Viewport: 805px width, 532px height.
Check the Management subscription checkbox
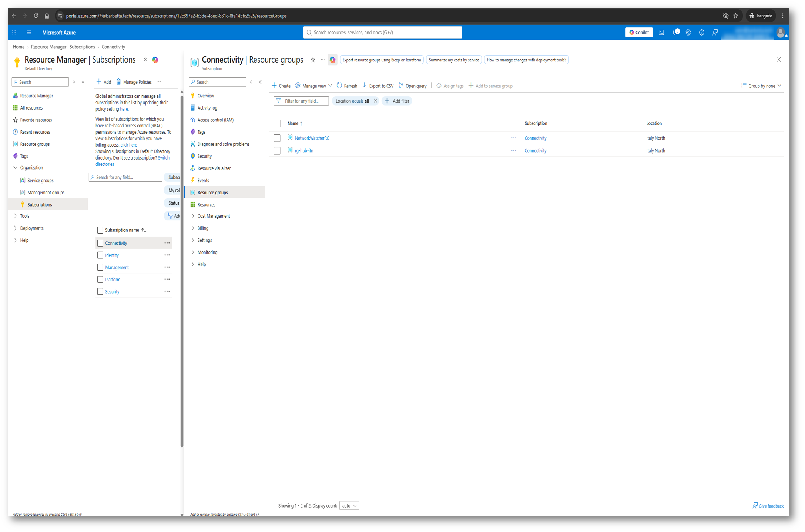pos(100,267)
